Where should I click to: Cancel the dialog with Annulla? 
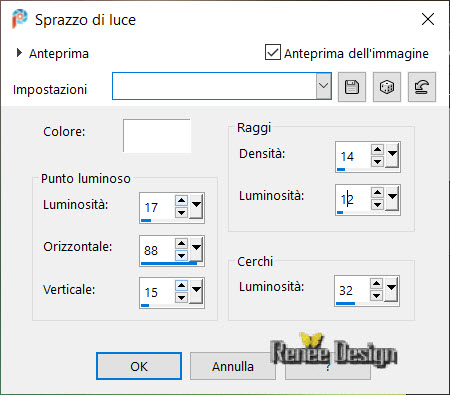(233, 366)
